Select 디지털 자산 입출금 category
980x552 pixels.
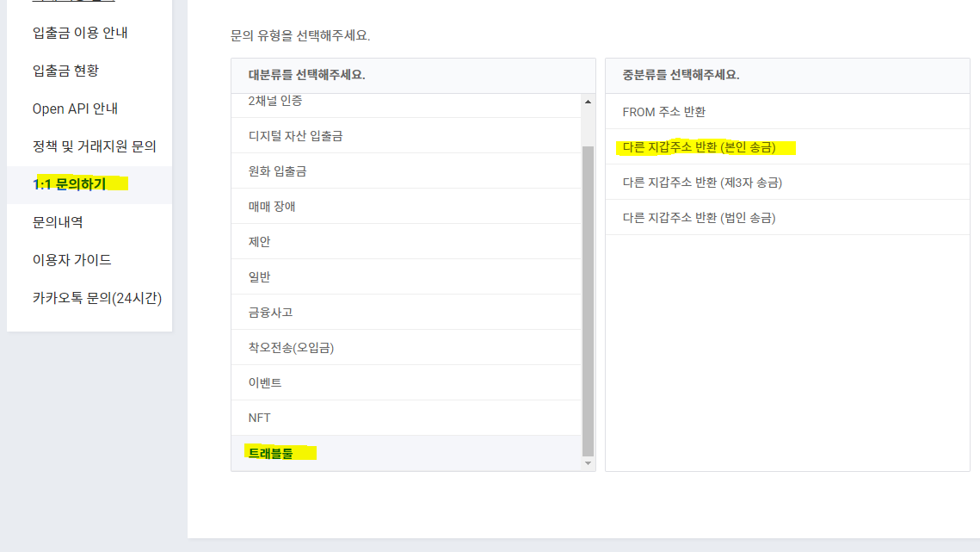pos(406,136)
